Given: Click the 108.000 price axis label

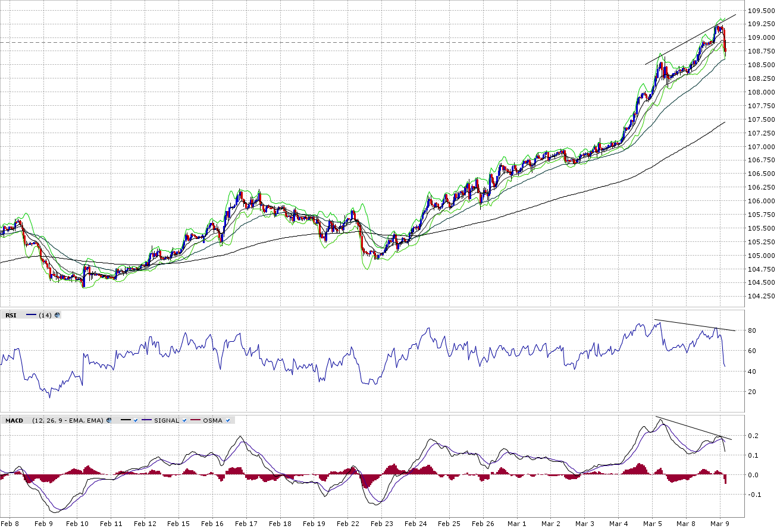Looking at the screenshot, I should point(762,92).
